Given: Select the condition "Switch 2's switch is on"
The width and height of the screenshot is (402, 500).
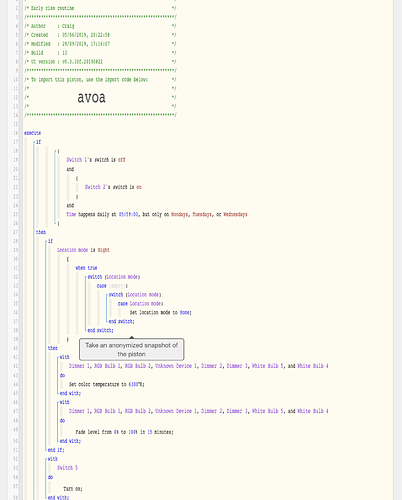Looking at the screenshot, I should (113, 187).
